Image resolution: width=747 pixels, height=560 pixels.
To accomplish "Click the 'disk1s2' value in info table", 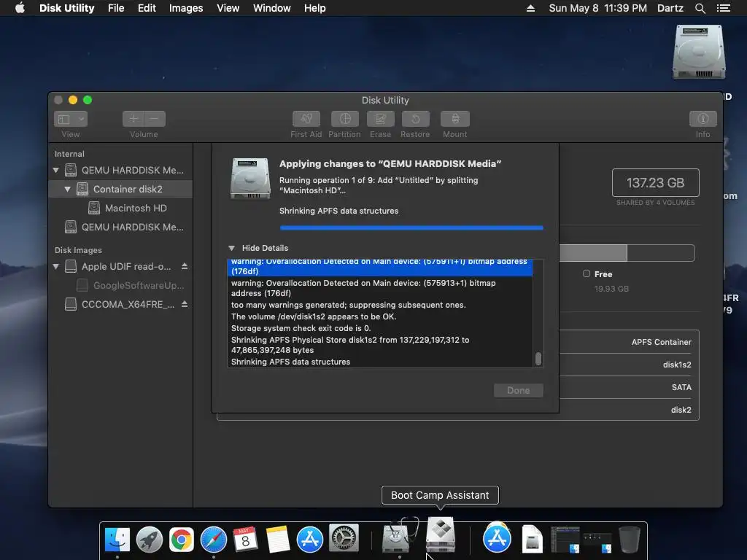I will point(677,365).
